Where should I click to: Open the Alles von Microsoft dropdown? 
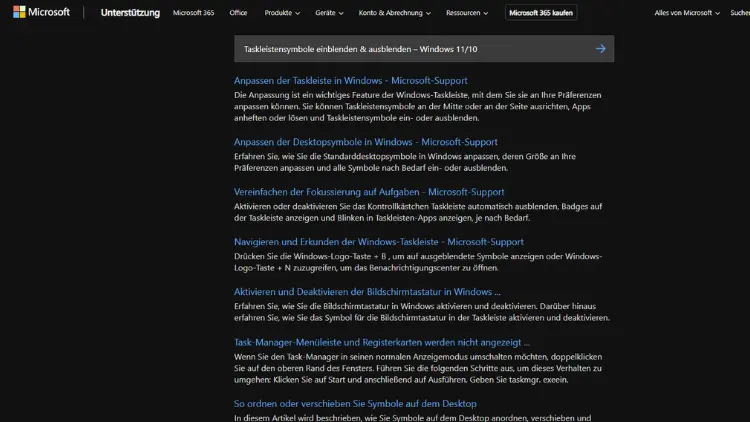coord(687,13)
